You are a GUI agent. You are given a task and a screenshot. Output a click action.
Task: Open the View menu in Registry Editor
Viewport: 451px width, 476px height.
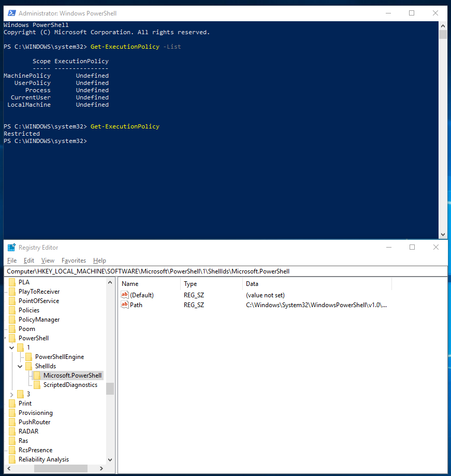[x=47, y=260]
